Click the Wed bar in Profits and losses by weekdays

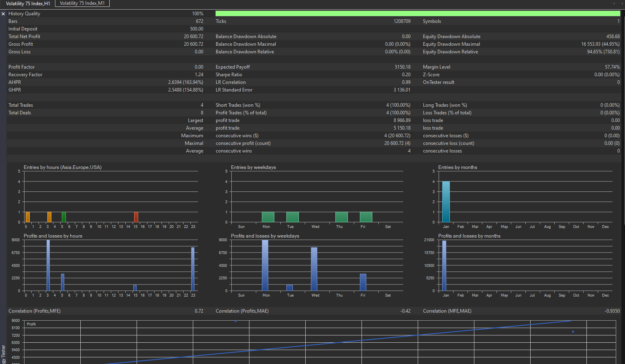314,269
